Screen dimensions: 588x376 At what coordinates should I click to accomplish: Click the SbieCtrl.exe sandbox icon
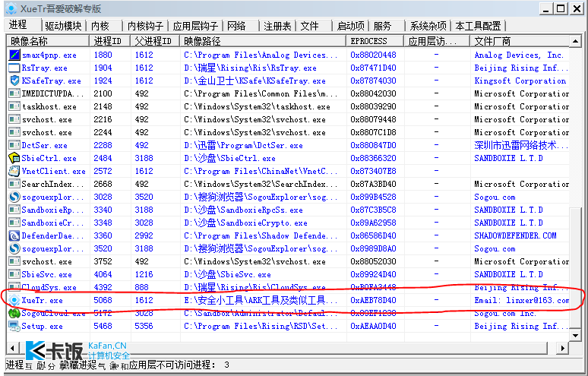[x=14, y=158]
